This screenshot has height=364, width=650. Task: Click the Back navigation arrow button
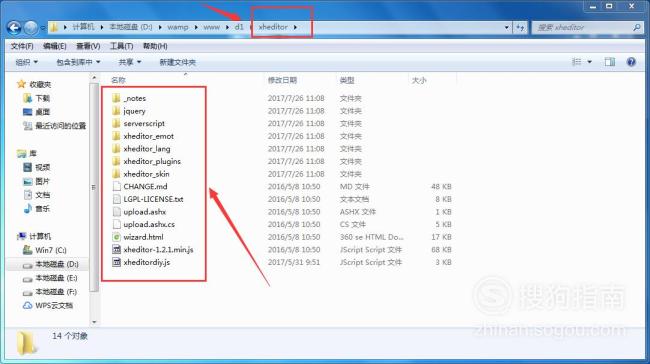click(x=14, y=28)
